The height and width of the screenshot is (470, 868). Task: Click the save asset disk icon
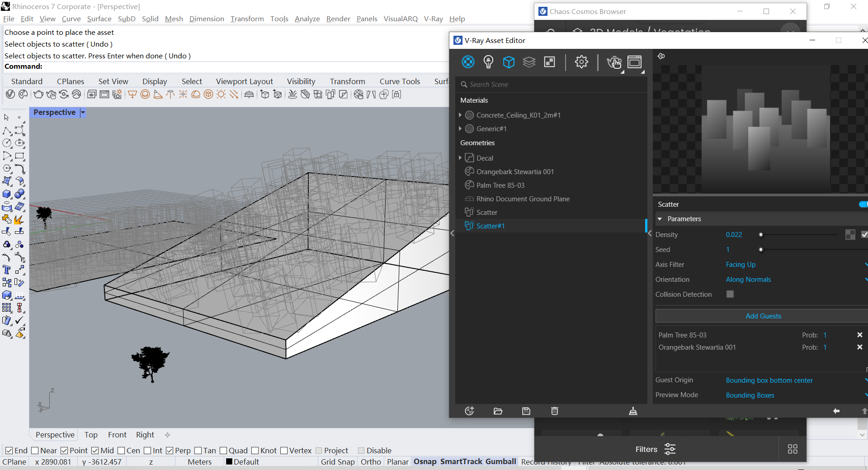click(x=526, y=411)
